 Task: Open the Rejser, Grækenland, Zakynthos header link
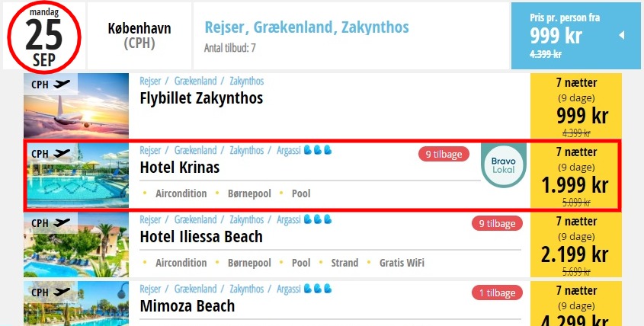point(307,27)
